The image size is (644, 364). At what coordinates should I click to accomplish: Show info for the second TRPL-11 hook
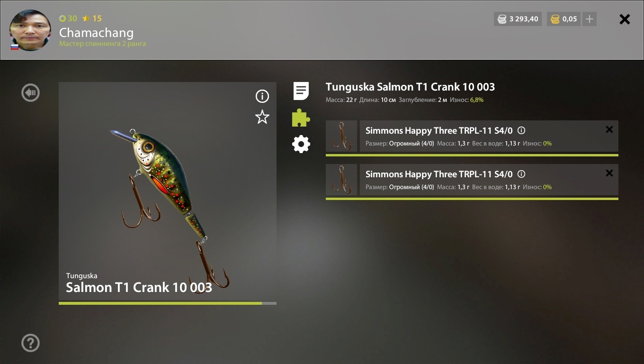pyautogui.click(x=521, y=174)
